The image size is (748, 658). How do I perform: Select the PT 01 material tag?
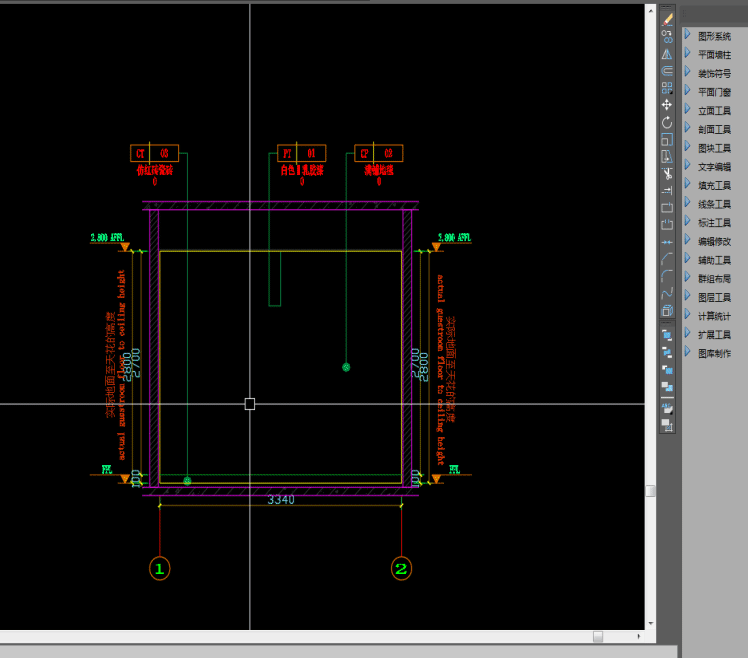point(301,153)
